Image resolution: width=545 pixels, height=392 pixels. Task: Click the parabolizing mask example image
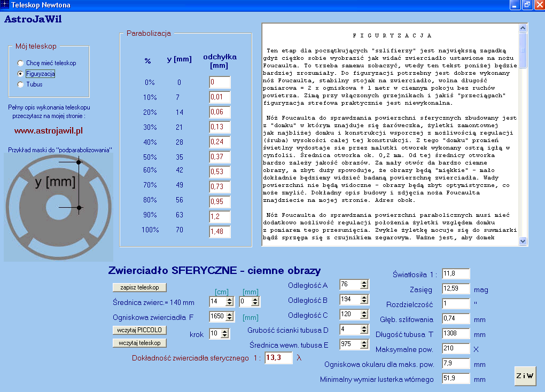tap(58, 207)
